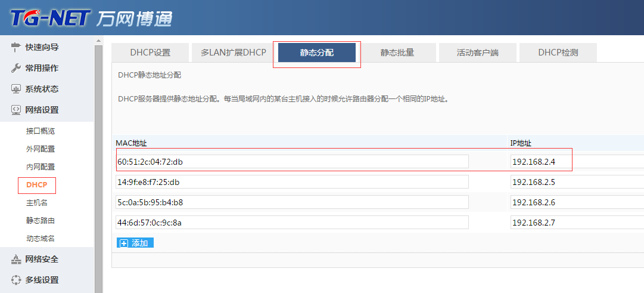Click the 快速向导 signpost icon
Screen dimensions: 644x293
pyautogui.click(x=16, y=47)
